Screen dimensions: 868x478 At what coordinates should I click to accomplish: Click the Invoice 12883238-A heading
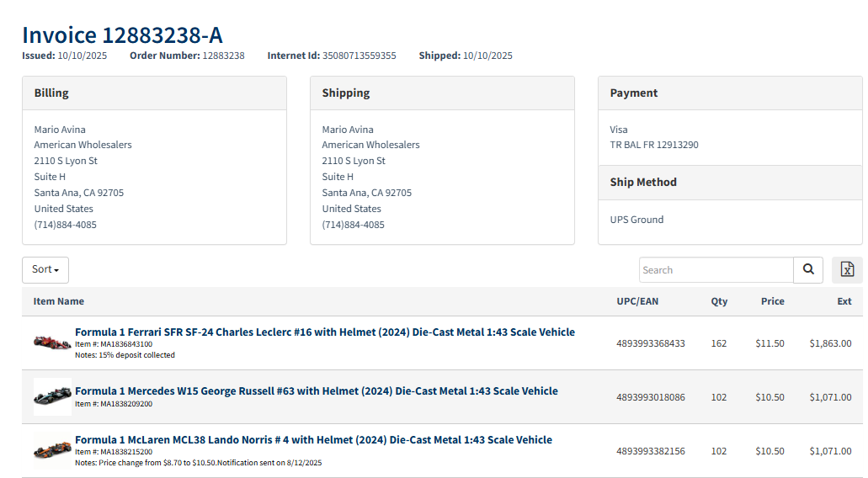click(122, 35)
